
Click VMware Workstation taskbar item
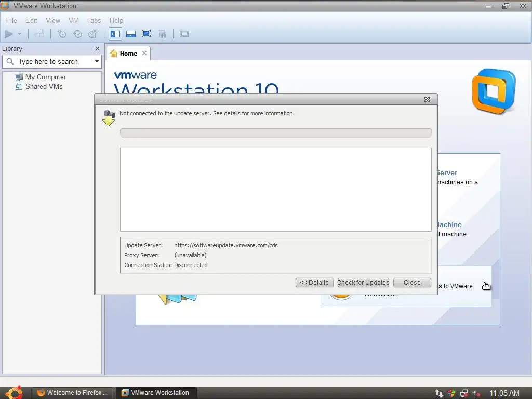click(x=156, y=393)
